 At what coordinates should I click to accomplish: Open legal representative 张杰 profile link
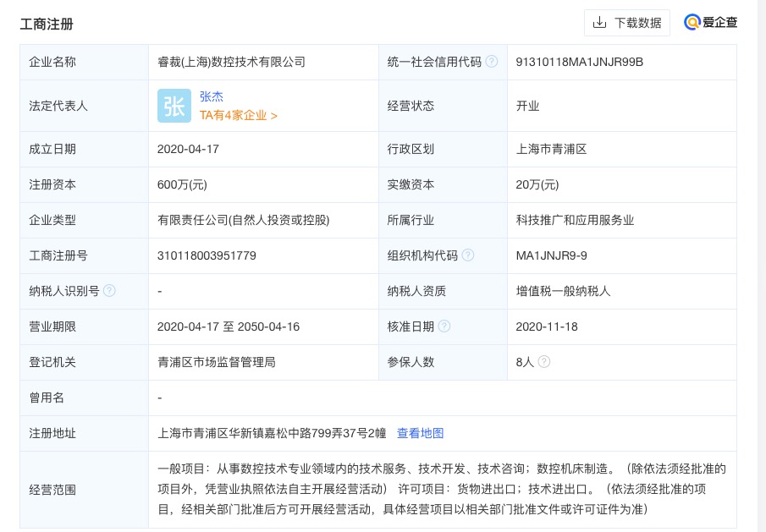click(212, 96)
